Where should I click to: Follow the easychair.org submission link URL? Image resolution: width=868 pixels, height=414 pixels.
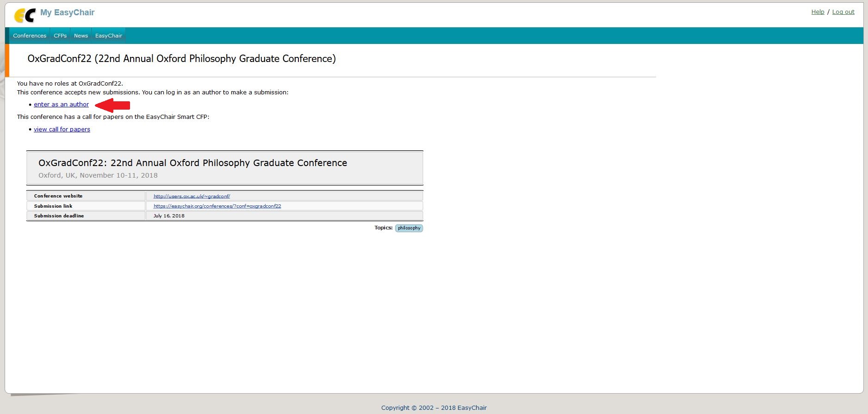[x=217, y=206]
